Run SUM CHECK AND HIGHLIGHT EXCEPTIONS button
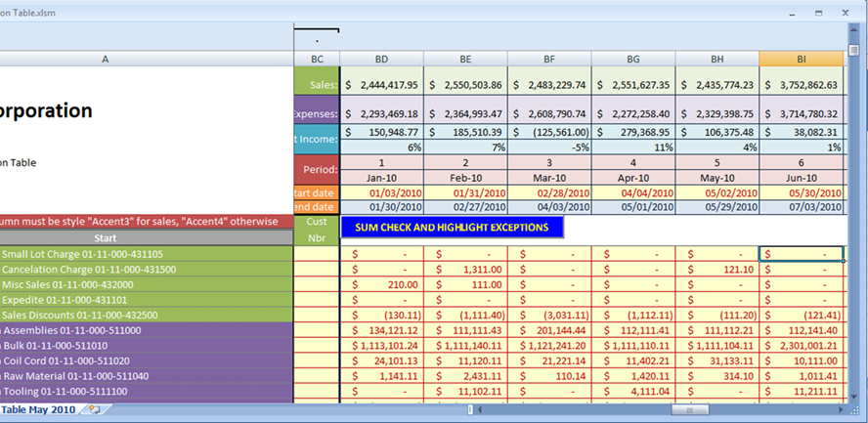 (452, 228)
